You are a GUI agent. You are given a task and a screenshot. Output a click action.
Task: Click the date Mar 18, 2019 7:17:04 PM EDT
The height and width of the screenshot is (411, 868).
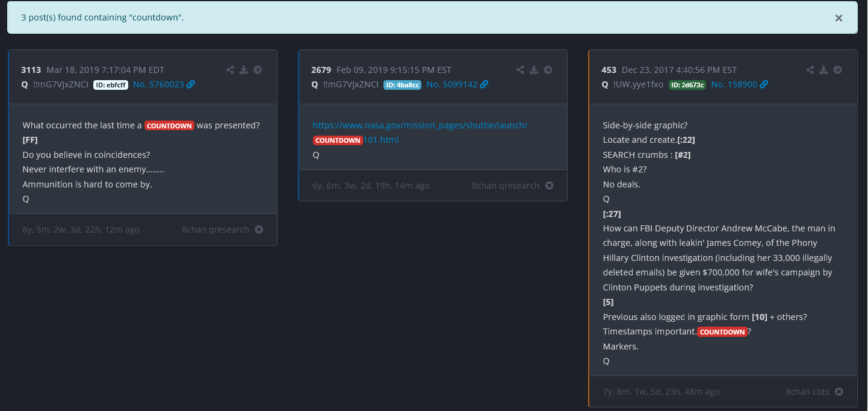105,70
